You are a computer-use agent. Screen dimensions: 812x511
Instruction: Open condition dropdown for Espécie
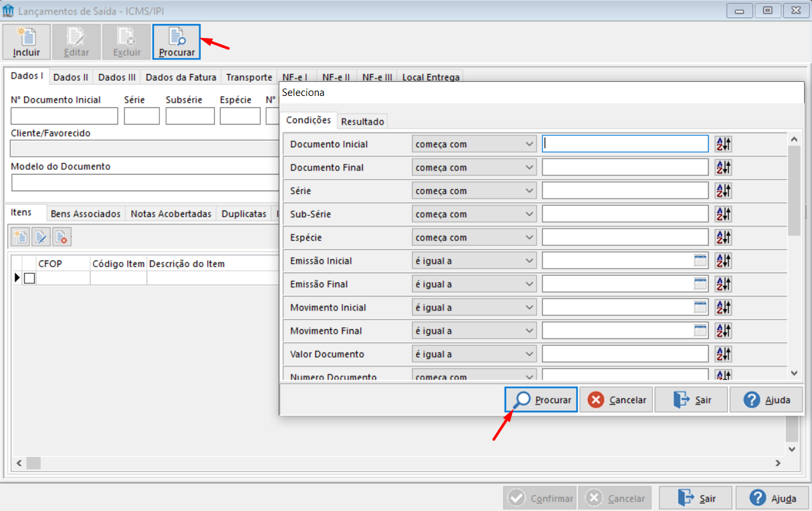474,237
